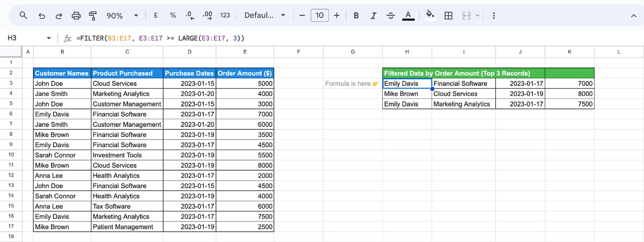Select the Investment Tools cell

point(127,155)
